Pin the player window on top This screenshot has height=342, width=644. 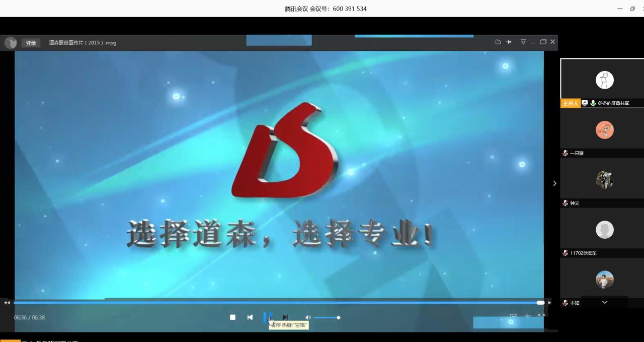[509, 42]
